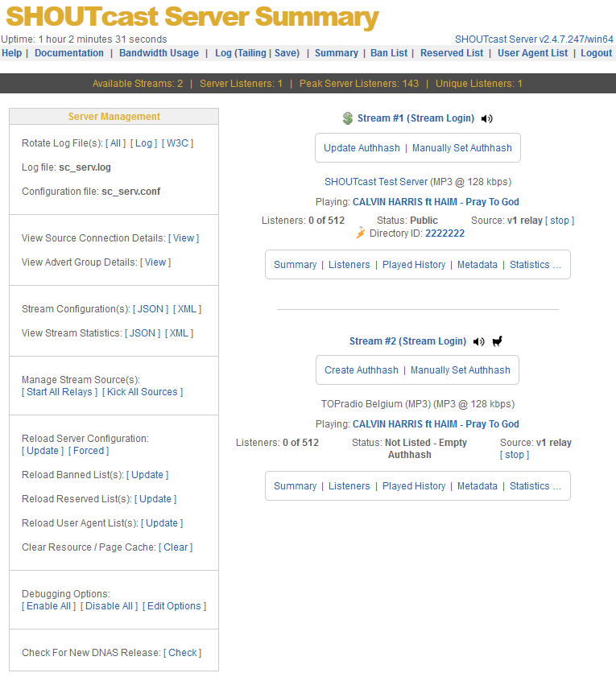Open Played History for Stream #2

pyautogui.click(x=414, y=486)
